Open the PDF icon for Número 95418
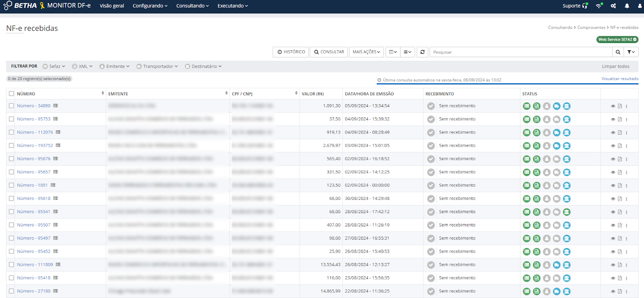Screen dimensions: 644x298 [620, 278]
